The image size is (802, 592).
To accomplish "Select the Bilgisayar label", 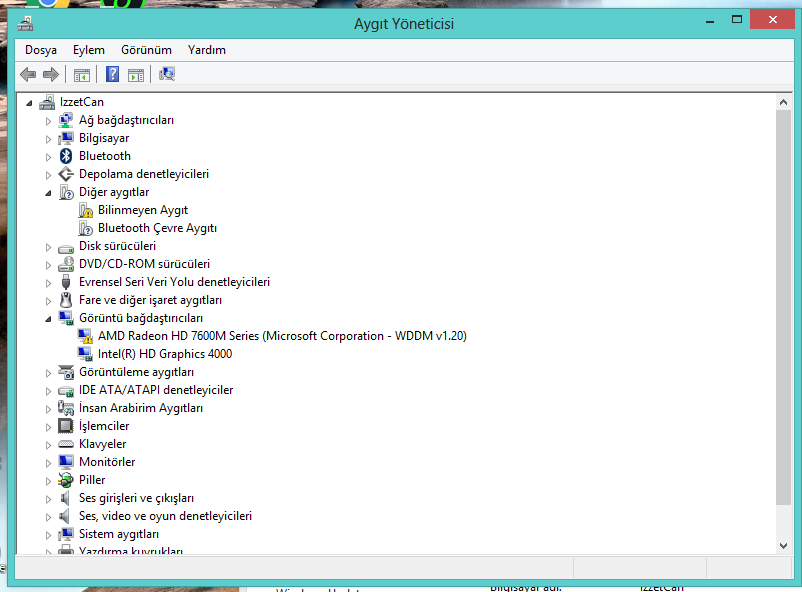I will point(104,138).
